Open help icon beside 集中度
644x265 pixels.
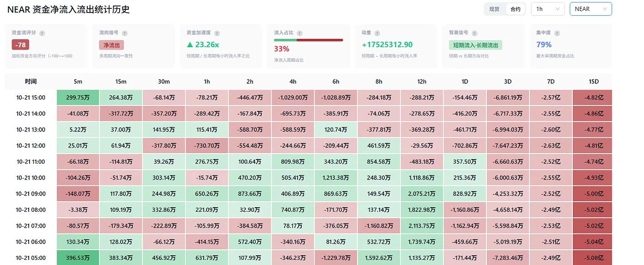click(557, 33)
